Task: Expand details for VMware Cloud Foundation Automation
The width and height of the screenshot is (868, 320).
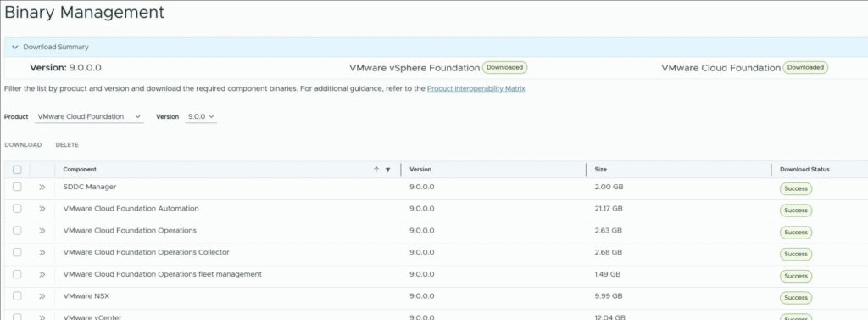Action: click(42, 209)
